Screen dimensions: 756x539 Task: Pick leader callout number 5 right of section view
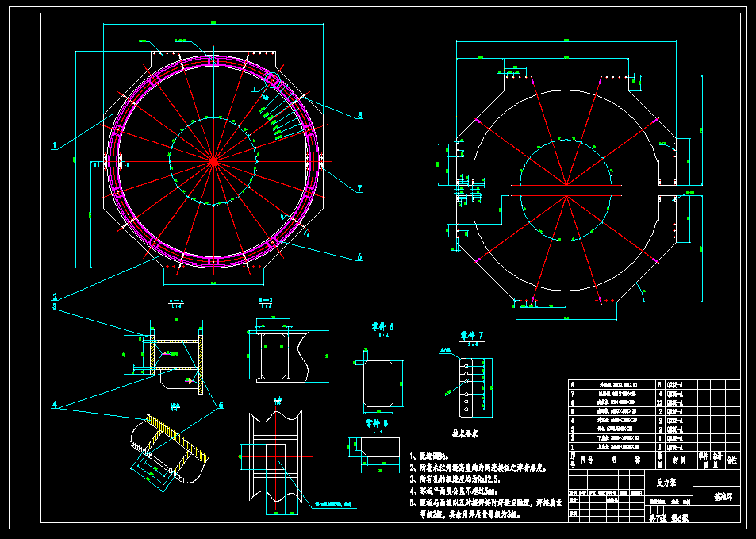pyautogui.click(x=221, y=406)
